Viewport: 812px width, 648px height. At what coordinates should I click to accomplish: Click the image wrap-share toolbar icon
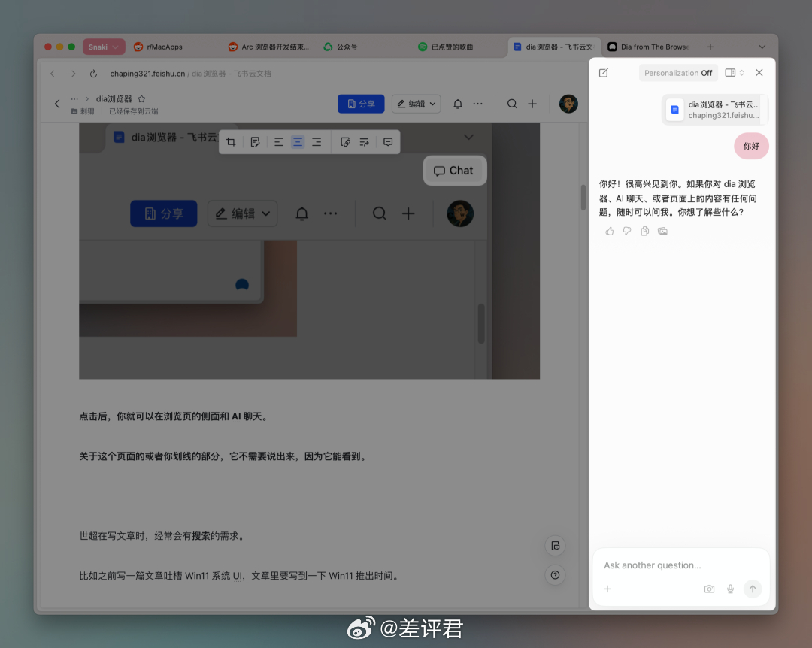pyautogui.click(x=364, y=142)
